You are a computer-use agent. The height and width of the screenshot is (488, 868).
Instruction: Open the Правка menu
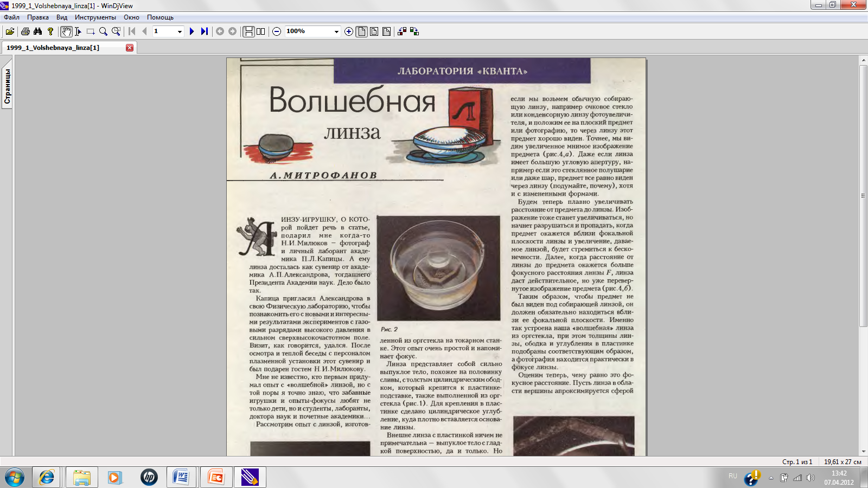point(38,17)
